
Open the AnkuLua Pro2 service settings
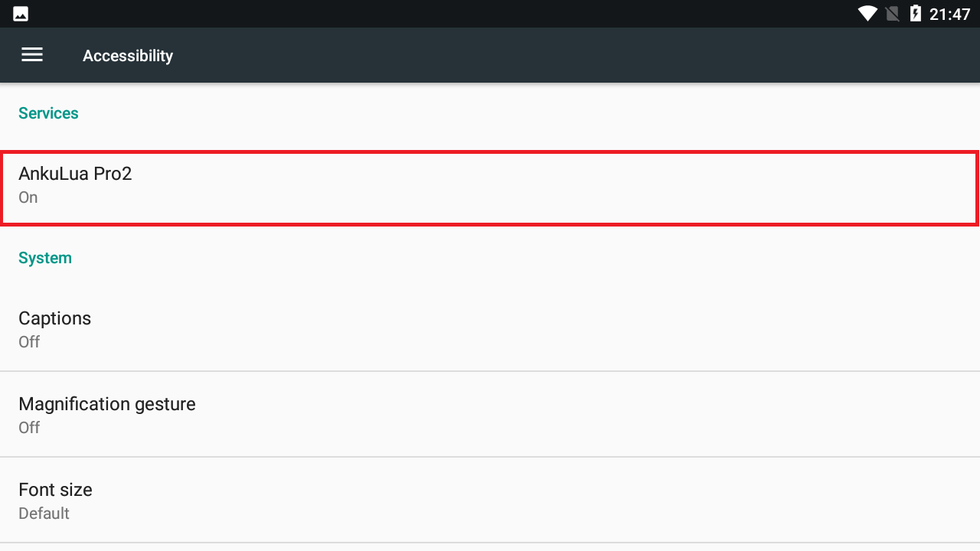coord(75,174)
